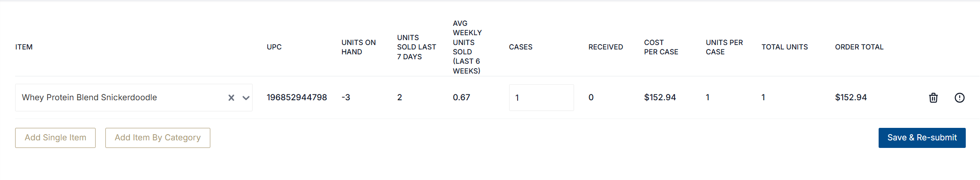980x180 pixels.
Task: Expand the item dropdown chevron arrow
Action: coord(246,98)
